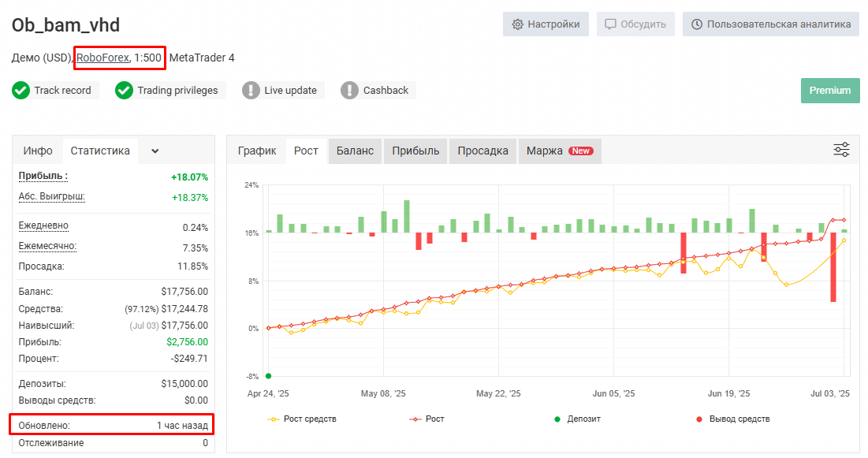
Task: Switch to the Просадка drawdown tab
Action: pos(482,151)
